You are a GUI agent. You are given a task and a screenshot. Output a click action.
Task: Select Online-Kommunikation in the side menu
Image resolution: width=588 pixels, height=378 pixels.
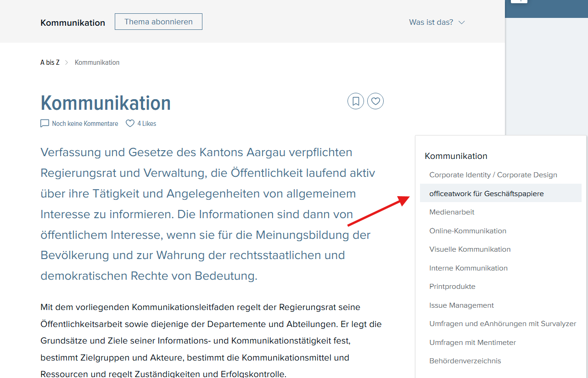468,231
